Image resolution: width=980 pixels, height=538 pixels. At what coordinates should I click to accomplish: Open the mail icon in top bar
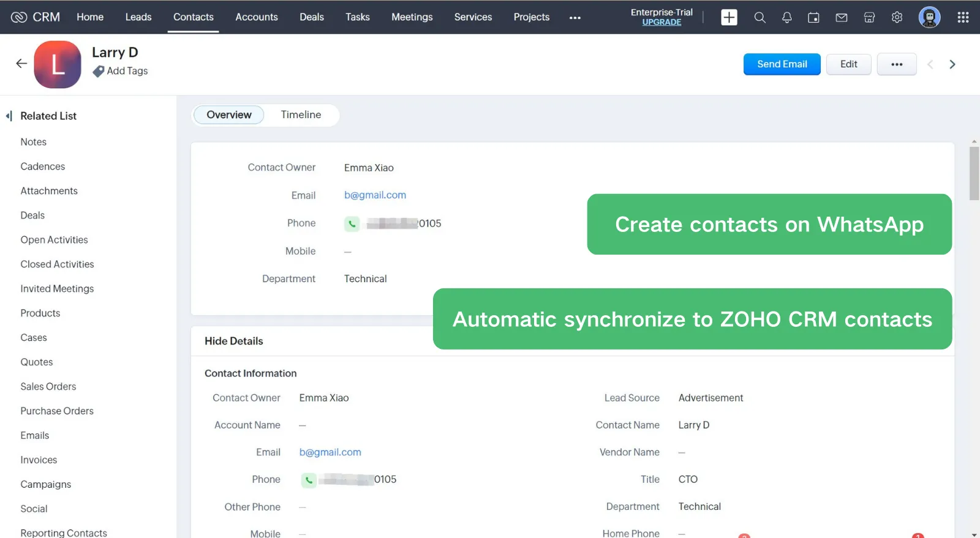click(x=841, y=17)
